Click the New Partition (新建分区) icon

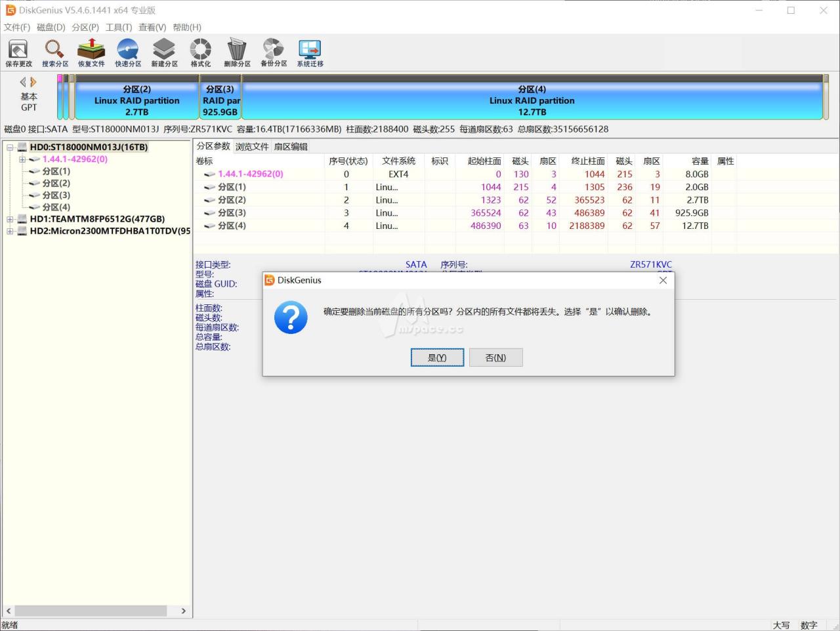point(164,52)
